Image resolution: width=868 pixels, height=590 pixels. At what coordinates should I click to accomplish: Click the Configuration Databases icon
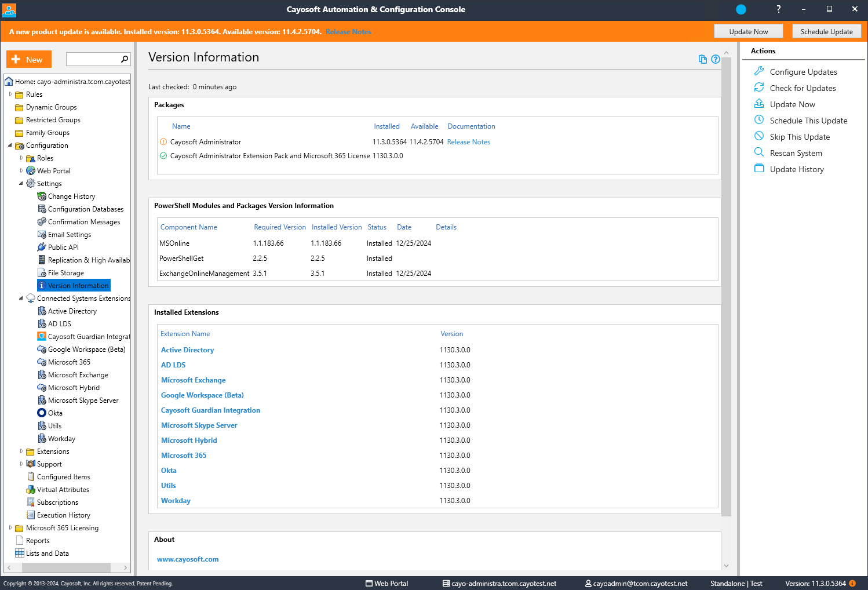tap(42, 209)
